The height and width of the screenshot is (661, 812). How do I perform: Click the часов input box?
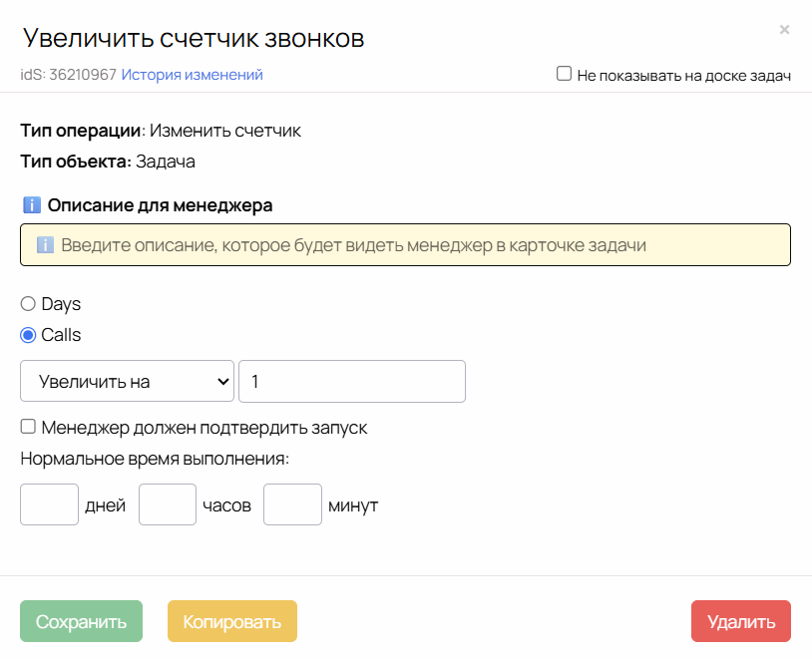click(x=168, y=504)
